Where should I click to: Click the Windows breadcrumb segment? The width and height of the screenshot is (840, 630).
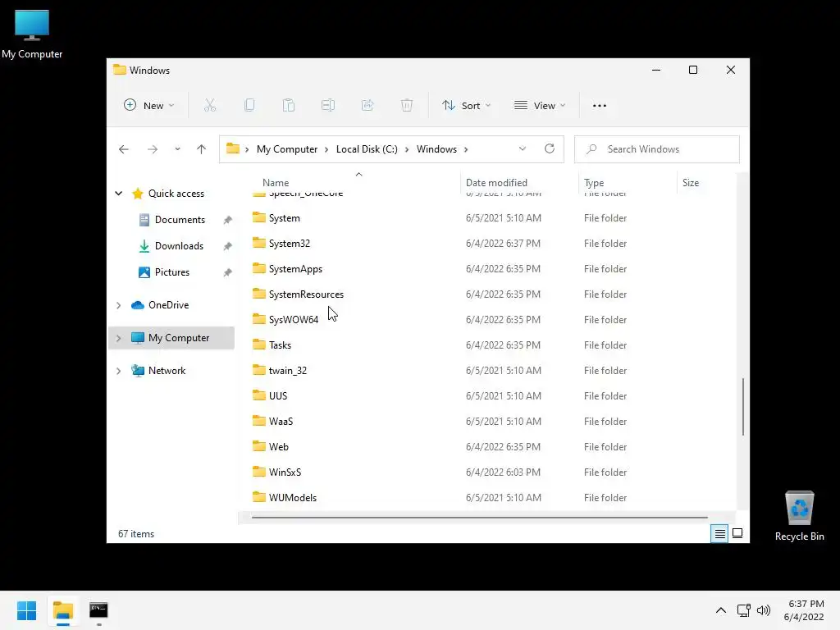pos(436,149)
